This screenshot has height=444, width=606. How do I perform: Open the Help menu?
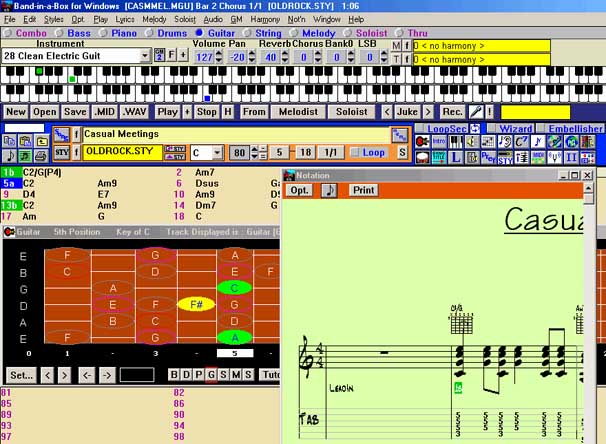(x=356, y=19)
